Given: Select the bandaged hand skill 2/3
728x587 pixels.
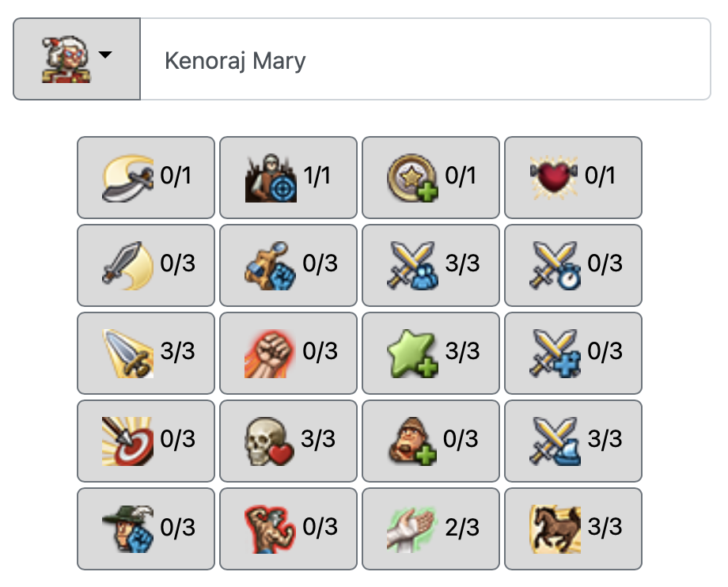Looking at the screenshot, I should [430, 528].
